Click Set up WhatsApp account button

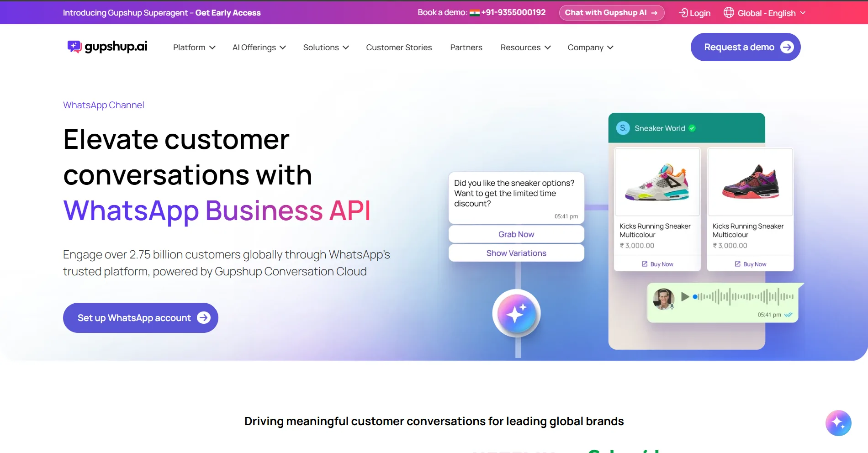pyautogui.click(x=141, y=318)
